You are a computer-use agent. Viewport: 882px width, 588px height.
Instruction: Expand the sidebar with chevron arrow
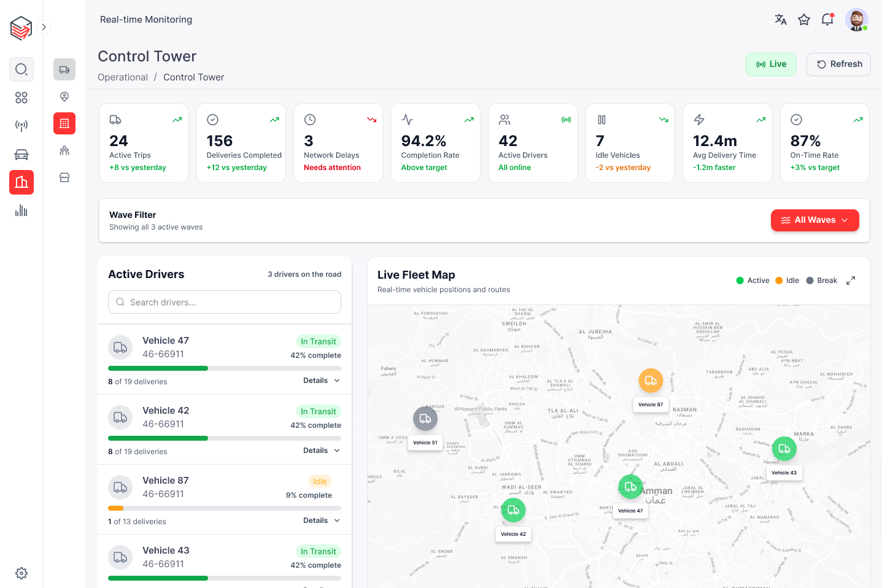coord(44,27)
